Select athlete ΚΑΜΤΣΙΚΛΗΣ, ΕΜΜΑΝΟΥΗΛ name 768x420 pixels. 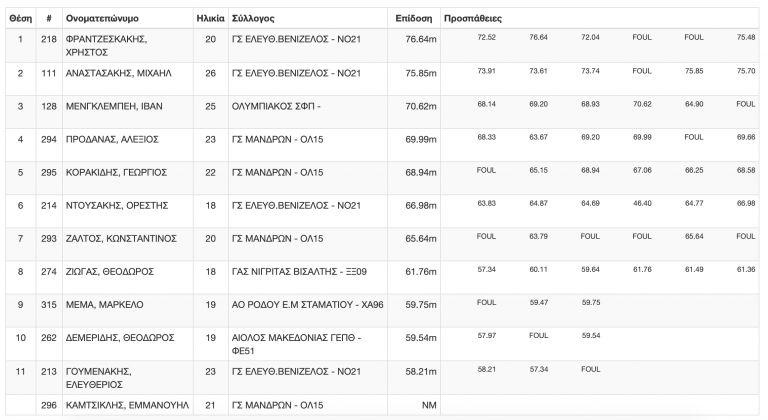(x=127, y=405)
